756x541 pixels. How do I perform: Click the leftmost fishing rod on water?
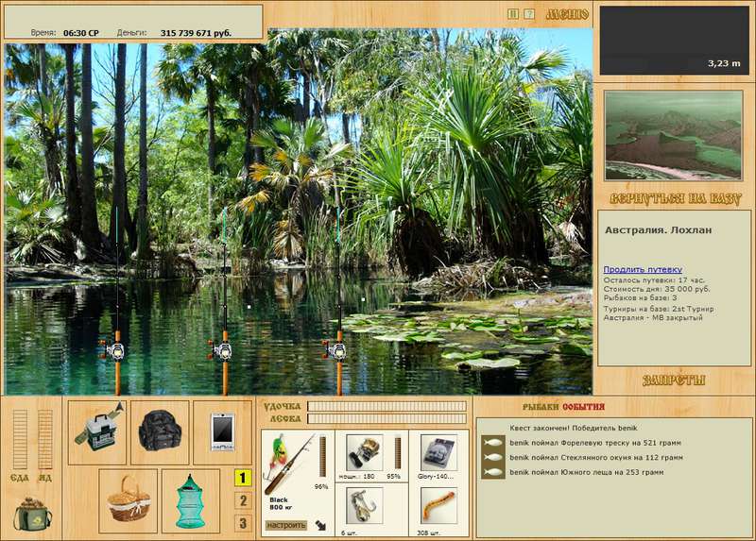click(116, 303)
